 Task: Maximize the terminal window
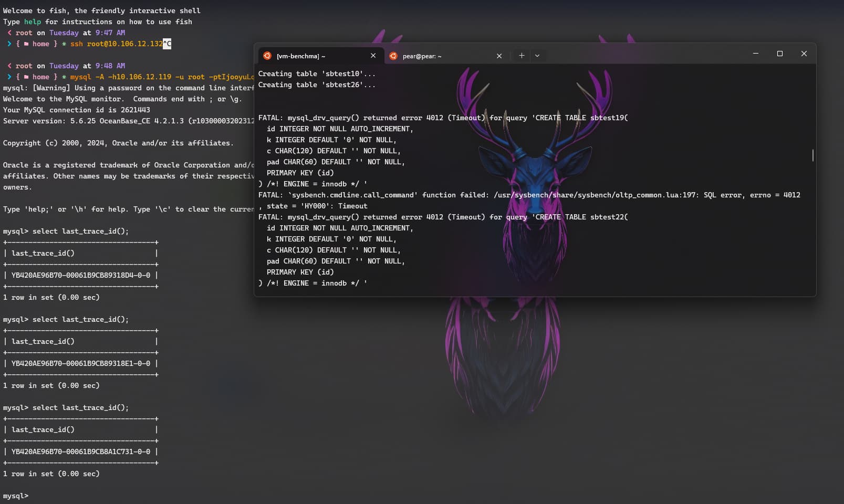click(780, 54)
